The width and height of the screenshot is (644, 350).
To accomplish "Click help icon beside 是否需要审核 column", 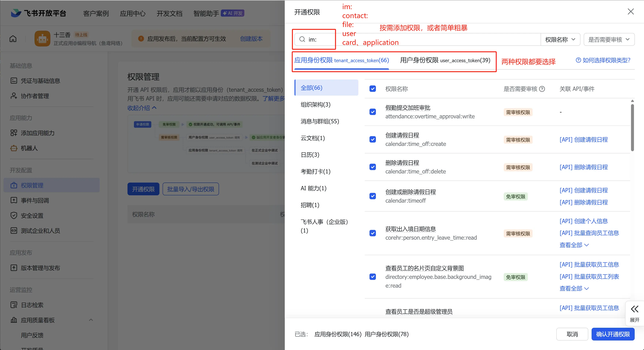I will [x=542, y=89].
